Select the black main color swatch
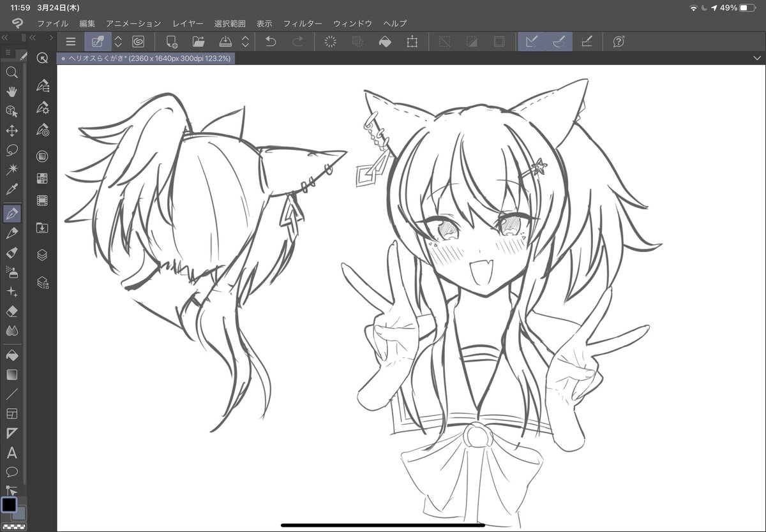 point(9,505)
